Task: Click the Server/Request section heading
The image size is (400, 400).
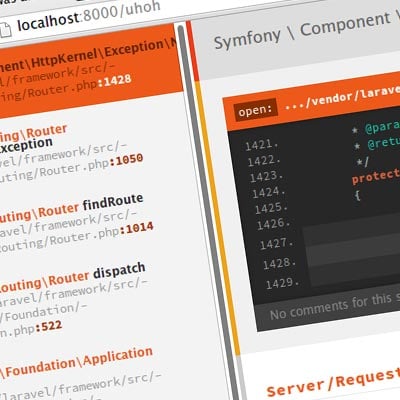Action: pos(333,382)
